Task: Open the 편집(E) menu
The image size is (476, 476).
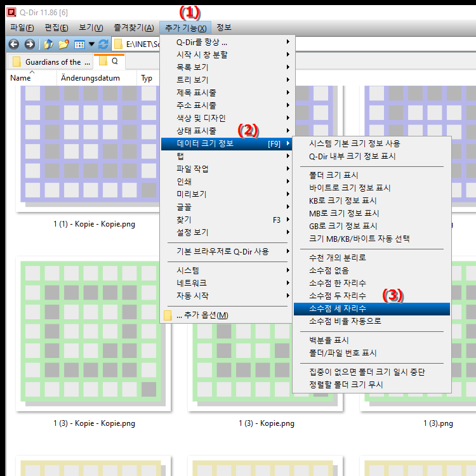Action: pos(56,28)
